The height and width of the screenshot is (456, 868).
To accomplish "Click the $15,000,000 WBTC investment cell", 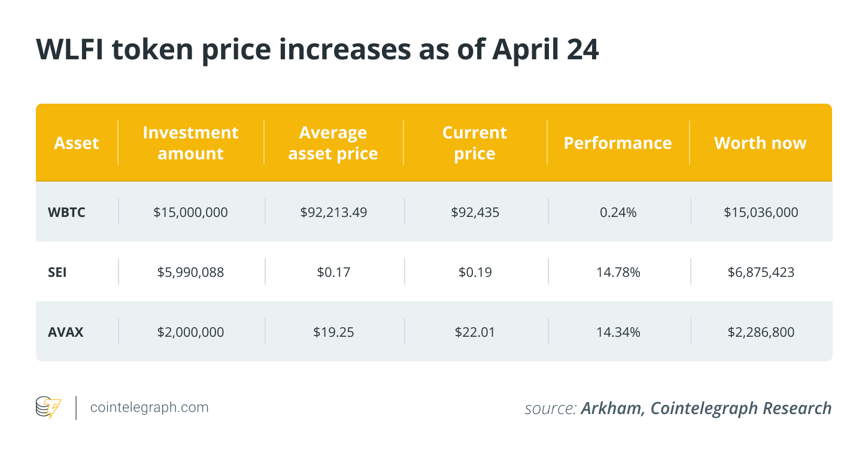I will tap(190, 212).
